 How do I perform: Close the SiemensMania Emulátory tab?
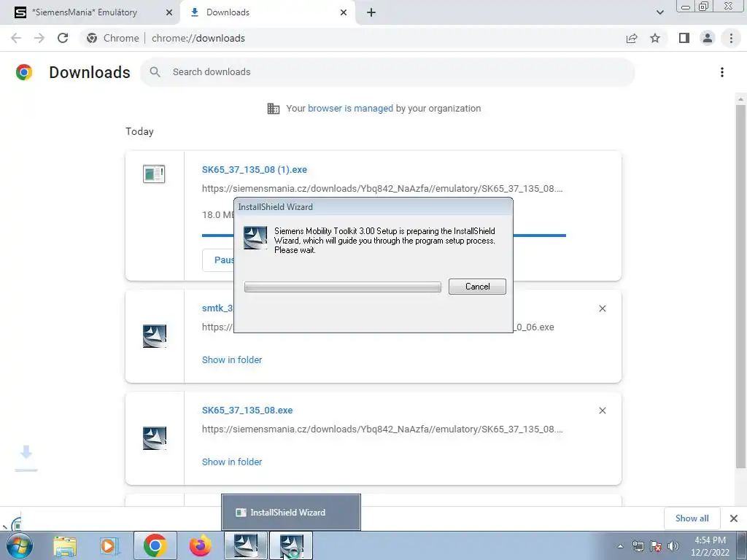click(x=169, y=12)
